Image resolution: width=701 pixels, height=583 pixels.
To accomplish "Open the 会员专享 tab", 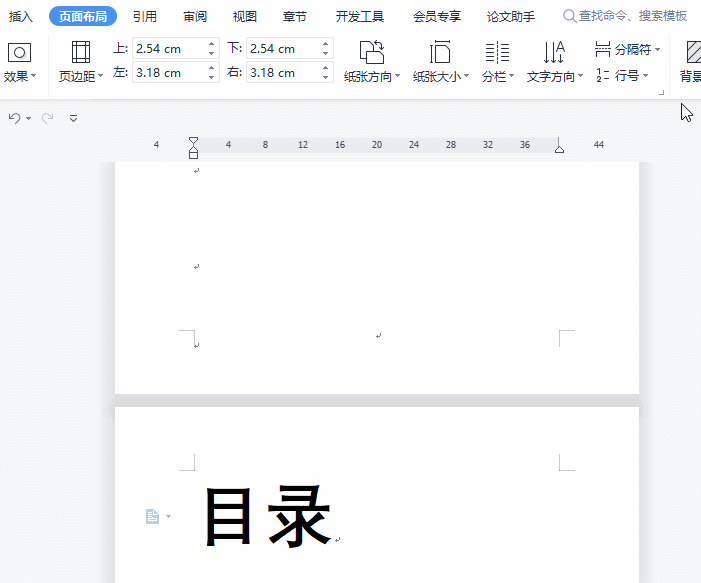I will pos(437,17).
